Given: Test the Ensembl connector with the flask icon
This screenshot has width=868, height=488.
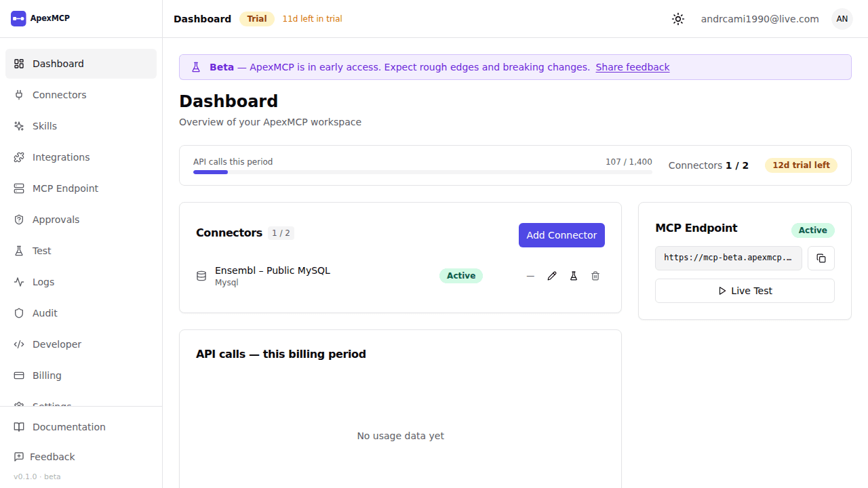Looking at the screenshot, I should coord(574,276).
